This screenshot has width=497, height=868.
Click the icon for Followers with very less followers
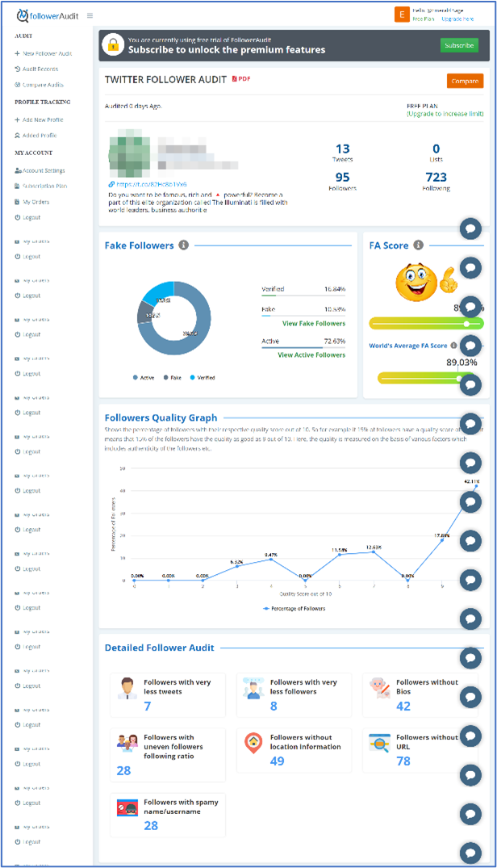click(x=253, y=688)
